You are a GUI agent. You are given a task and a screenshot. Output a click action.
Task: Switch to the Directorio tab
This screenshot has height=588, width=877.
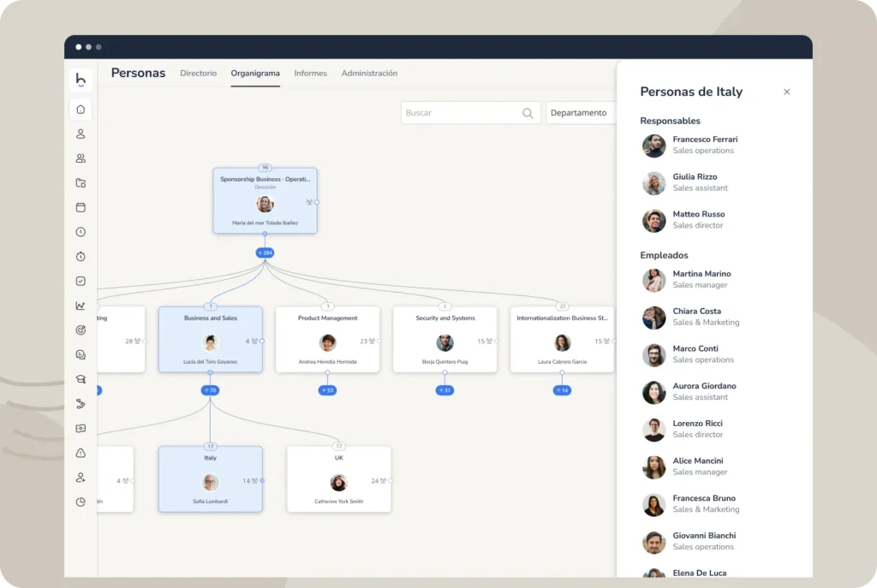tap(198, 74)
